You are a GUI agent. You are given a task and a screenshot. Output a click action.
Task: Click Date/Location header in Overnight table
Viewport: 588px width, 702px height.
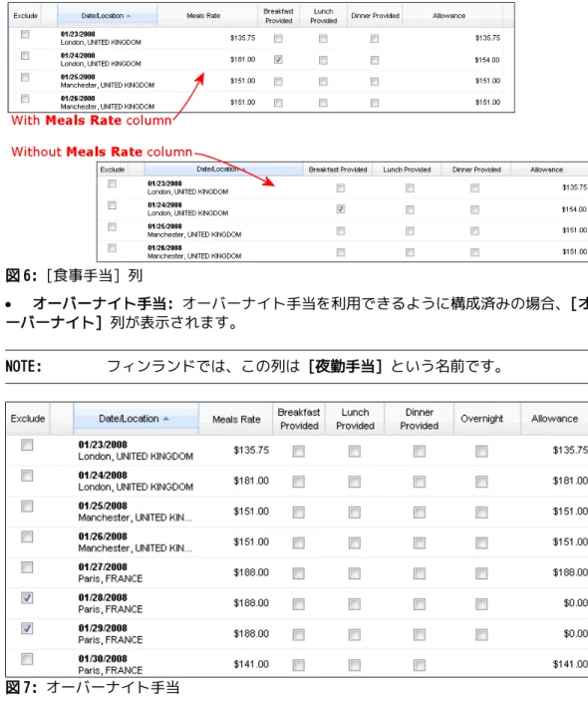[136, 419]
